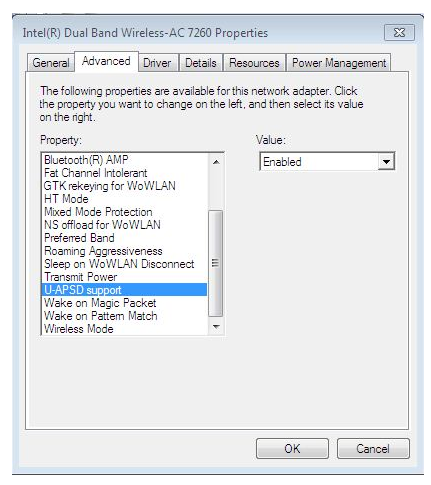Screen dimensions: 431x485
Task: Select Roaming Aggressiveness in the list
Action: click(103, 251)
